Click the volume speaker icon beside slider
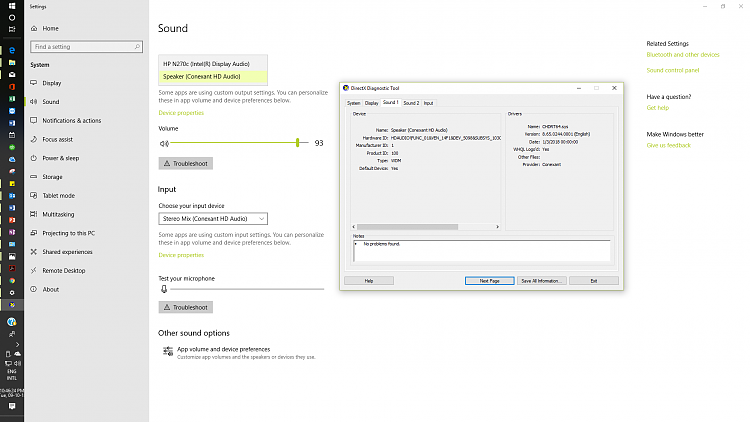Image resolution: width=750 pixels, height=422 pixels. (164, 143)
